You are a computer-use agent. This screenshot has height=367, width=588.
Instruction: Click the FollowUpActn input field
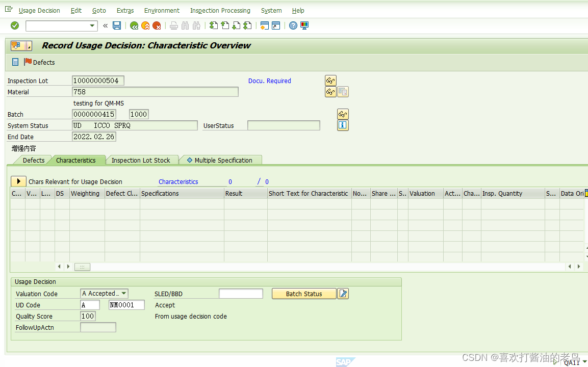point(98,327)
